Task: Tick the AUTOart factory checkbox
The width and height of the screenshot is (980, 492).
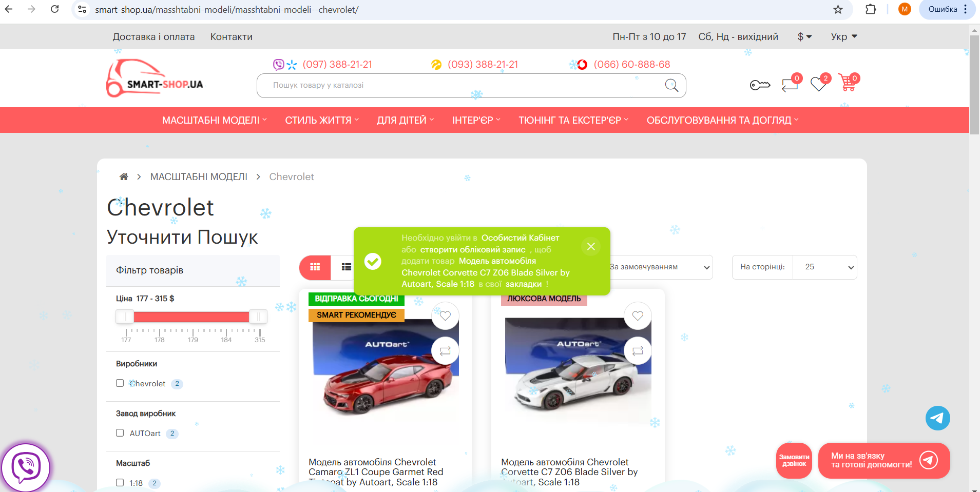Action: tap(120, 433)
